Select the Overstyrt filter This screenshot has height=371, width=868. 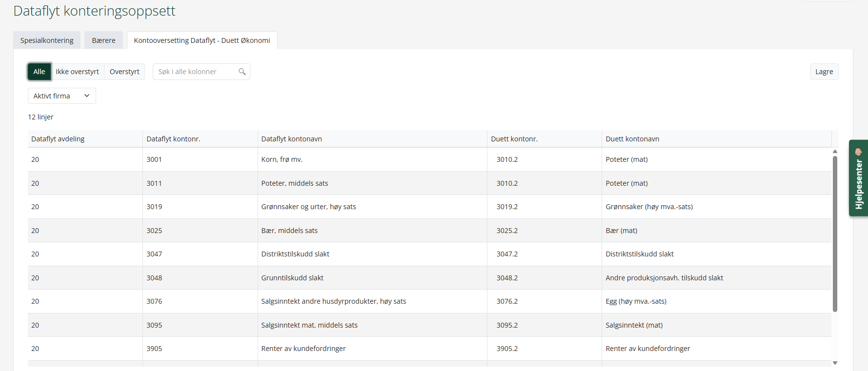pos(124,72)
